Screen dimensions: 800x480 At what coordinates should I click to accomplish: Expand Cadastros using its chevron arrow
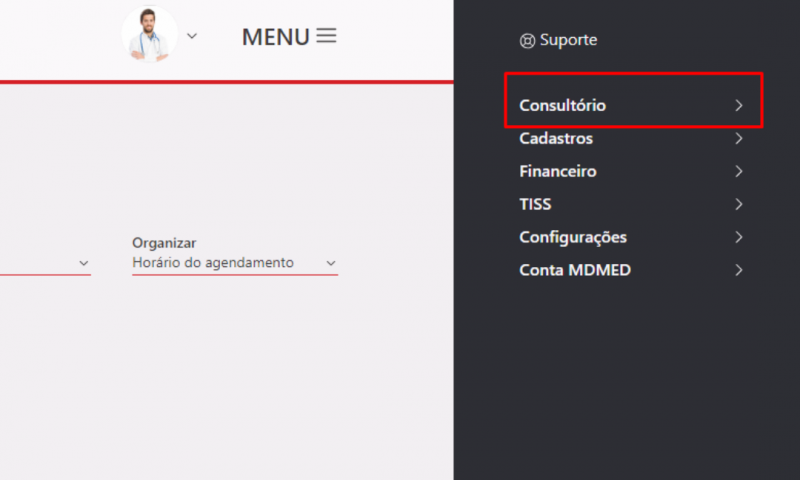click(739, 138)
